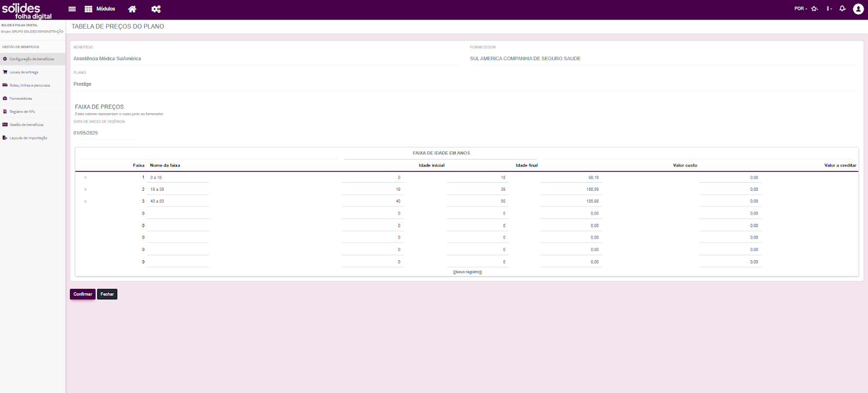Click Valor a creditar in '0 a 18' row
868x393 pixels.
point(730,178)
